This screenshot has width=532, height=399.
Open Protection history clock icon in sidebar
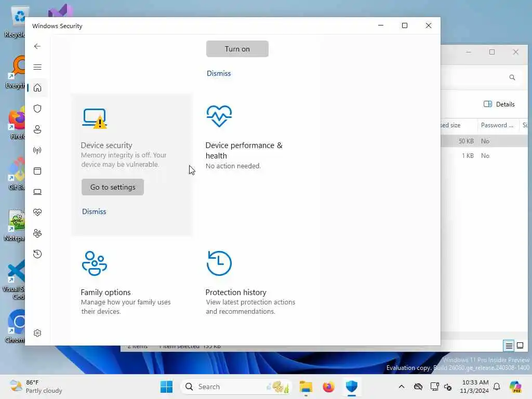pyautogui.click(x=37, y=254)
